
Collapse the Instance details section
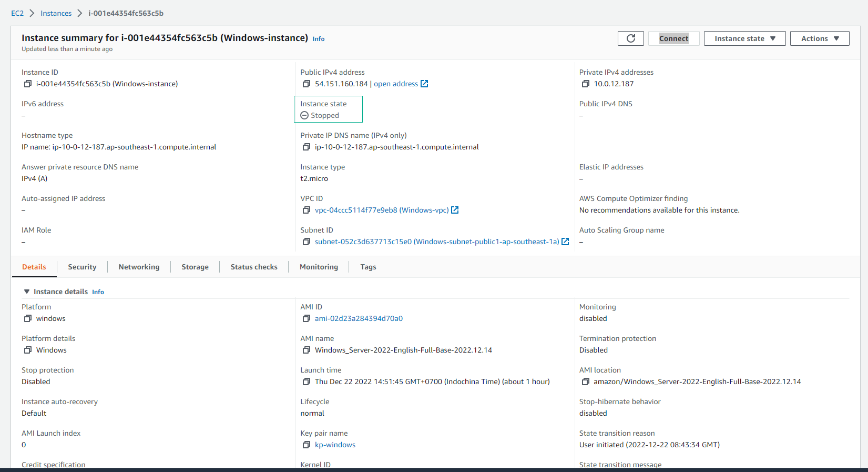27,292
